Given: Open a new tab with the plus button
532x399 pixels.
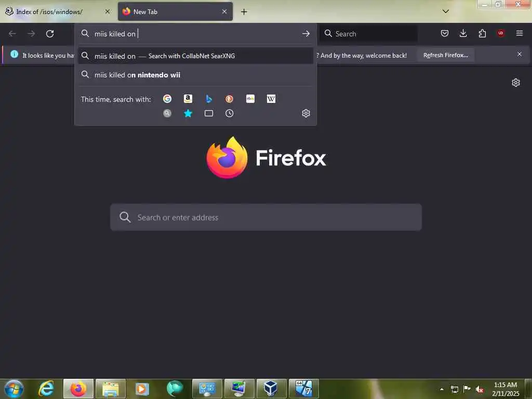Looking at the screenshot, I should [x=244, y=12].
